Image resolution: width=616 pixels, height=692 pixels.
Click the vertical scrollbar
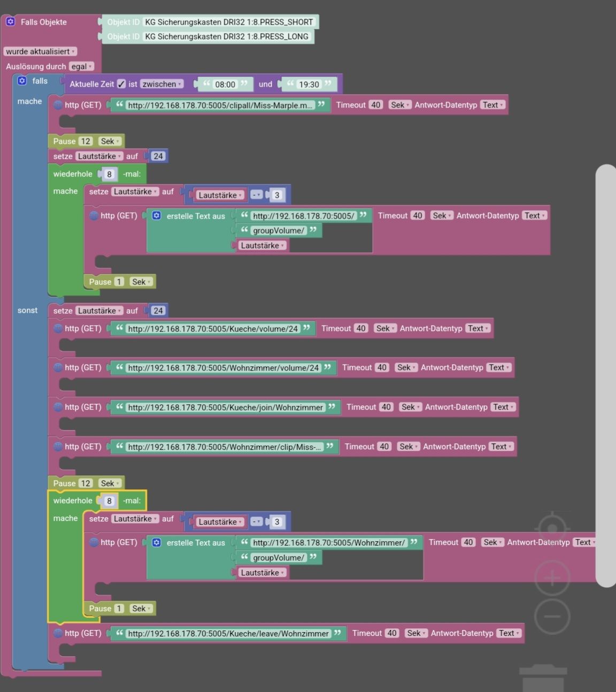[x=606, y=376]
